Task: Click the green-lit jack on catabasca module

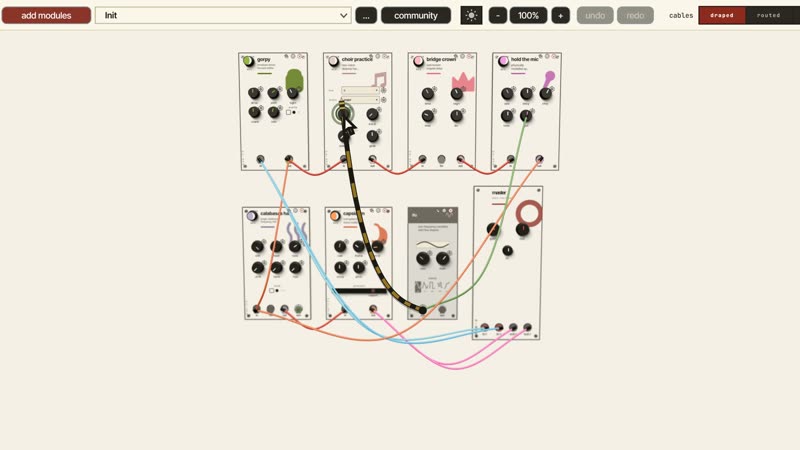Action: click(x=298, y=309)
